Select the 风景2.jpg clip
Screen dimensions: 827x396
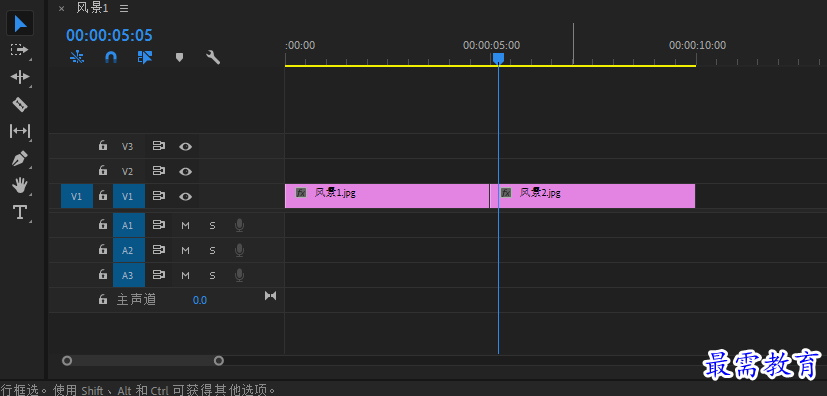click(593, 196)
